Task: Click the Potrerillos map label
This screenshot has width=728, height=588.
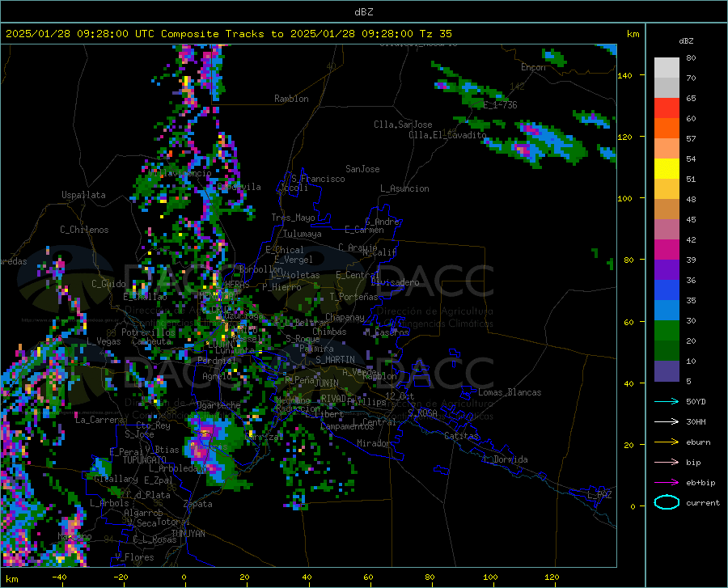Action: 148,332
